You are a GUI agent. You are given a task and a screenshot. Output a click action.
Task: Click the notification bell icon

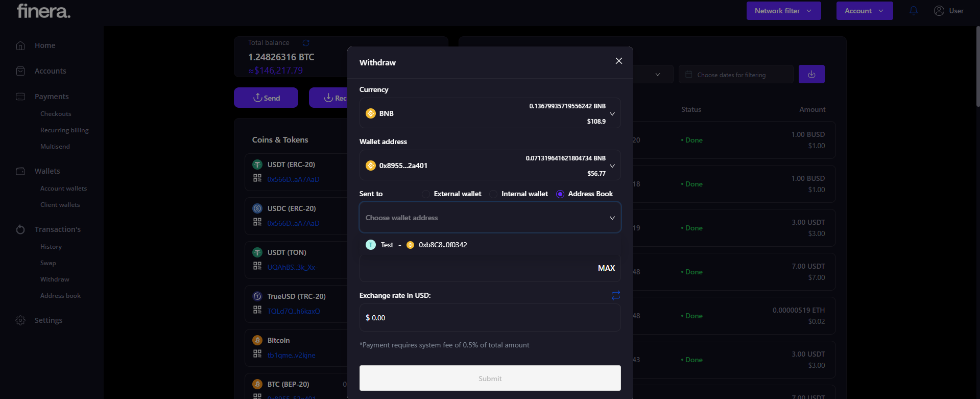[913, 11]
